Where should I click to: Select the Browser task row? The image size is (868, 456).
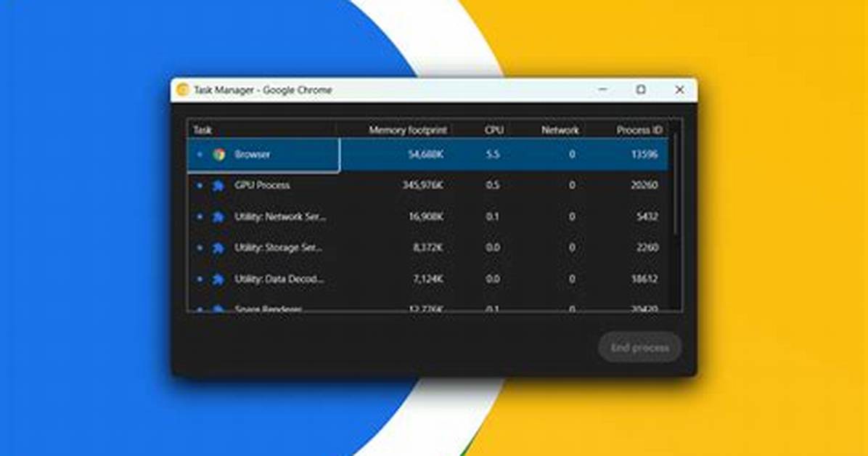(428, 155)
